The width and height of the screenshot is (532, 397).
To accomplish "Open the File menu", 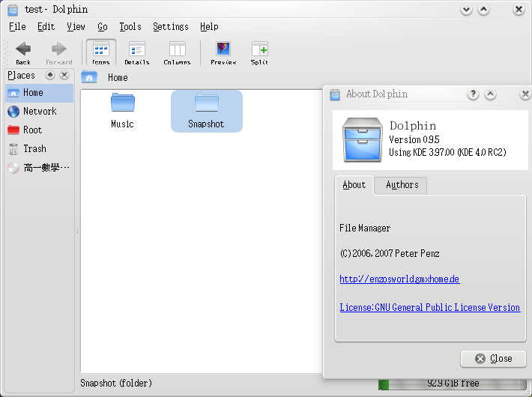I will point(17,26).
